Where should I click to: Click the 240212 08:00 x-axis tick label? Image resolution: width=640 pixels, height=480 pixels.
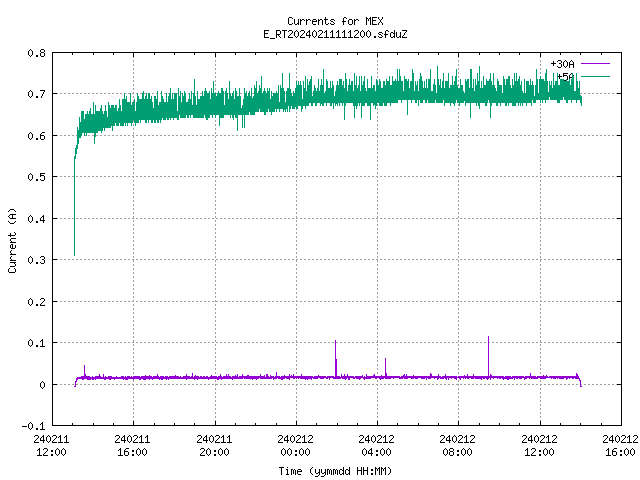click(457, 445)
